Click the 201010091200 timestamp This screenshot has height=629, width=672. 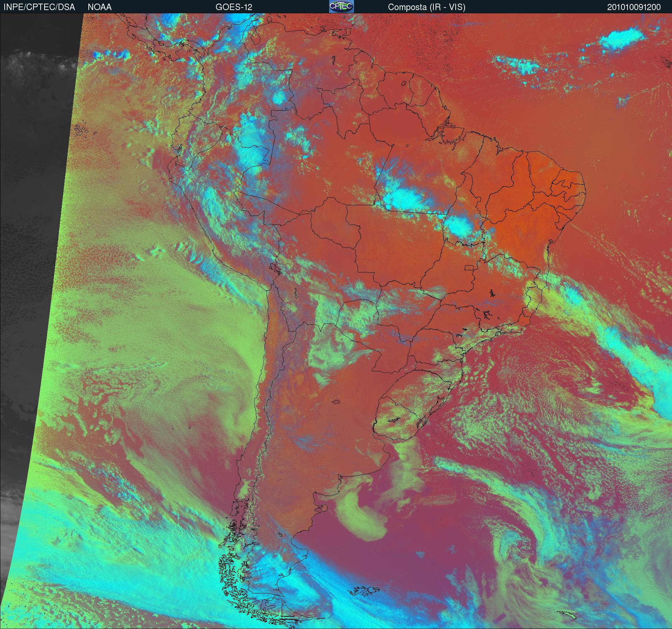click(x=634, y=7)
